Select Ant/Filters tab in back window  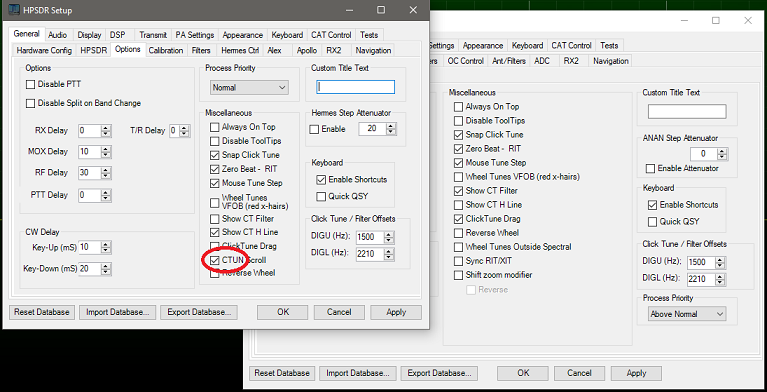[509, 61]
